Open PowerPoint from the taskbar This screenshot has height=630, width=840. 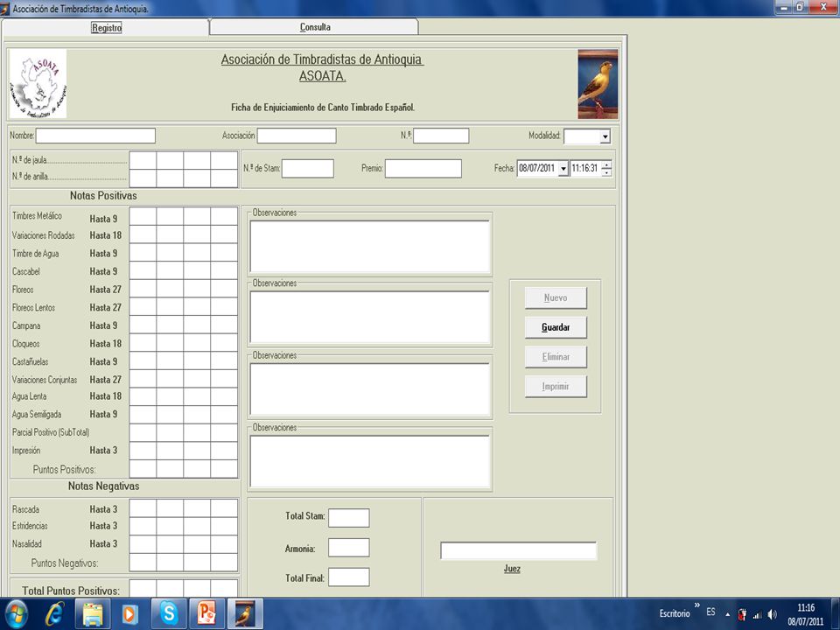tap(206, 614)
